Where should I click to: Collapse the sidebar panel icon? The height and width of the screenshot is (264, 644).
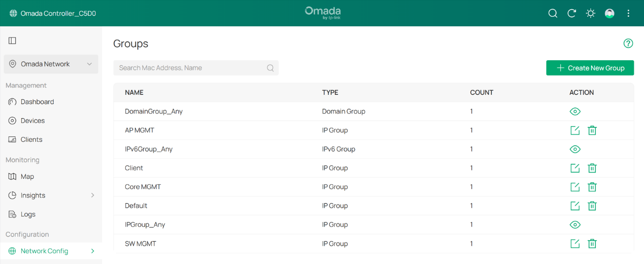pos(13,41)
